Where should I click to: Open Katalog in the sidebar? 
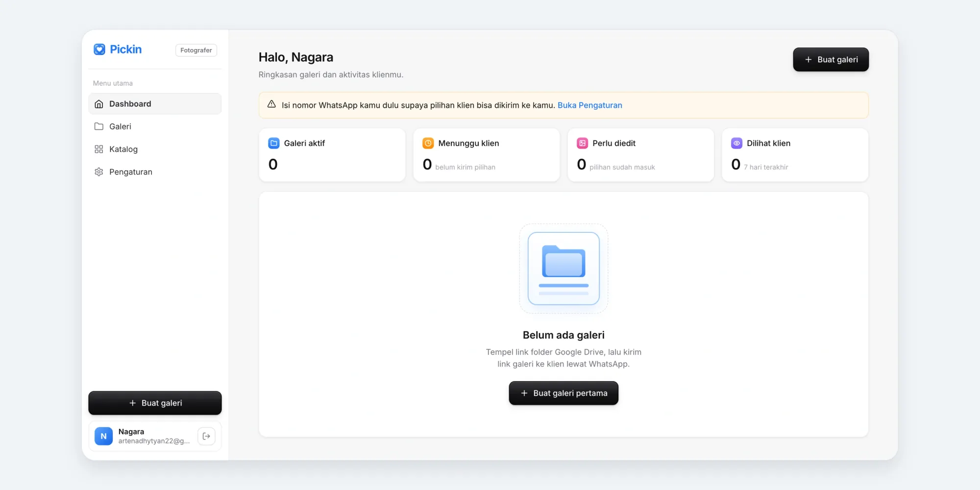pyautogui.click(x=155, y=149)
